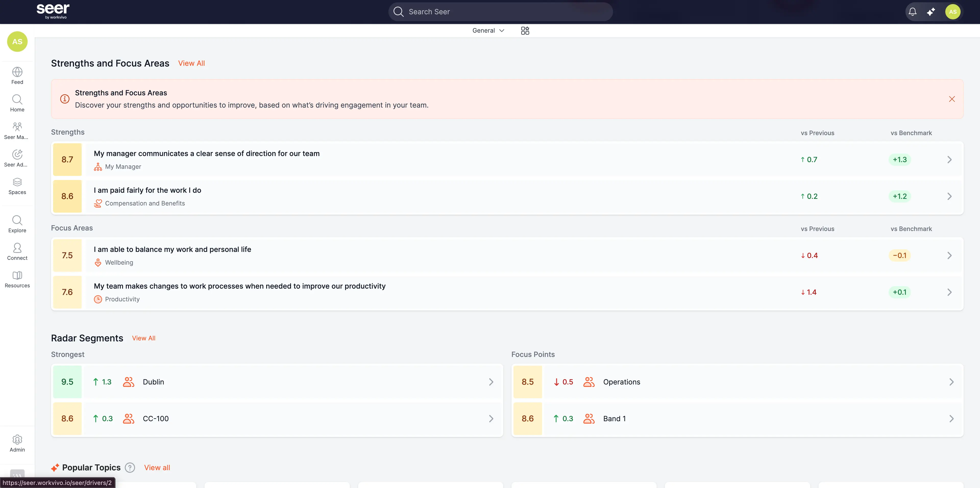View all Popular Topics
Image resolution: width=980 pixels, height=488 pixels.
click(157, 468)
